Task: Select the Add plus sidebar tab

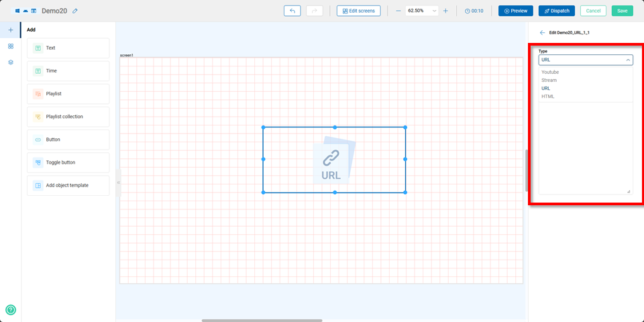Action: pyautogui.click(x=11, y=30)
